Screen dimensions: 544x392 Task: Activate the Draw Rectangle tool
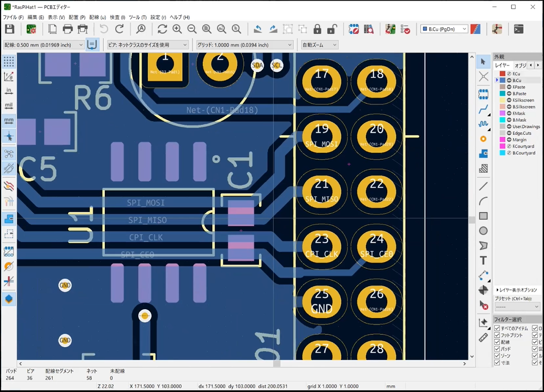tap(483, 216)
